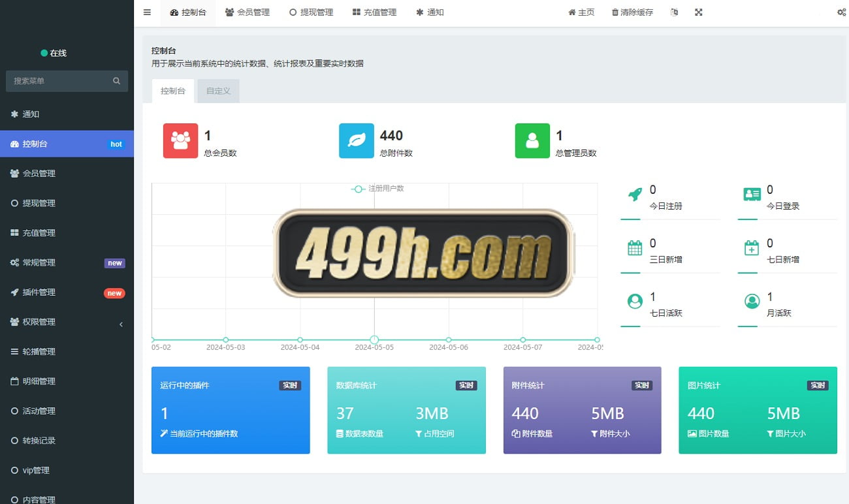Click the purple new badge on 常规管理
The image size is (849, 504).
[114, 263]
